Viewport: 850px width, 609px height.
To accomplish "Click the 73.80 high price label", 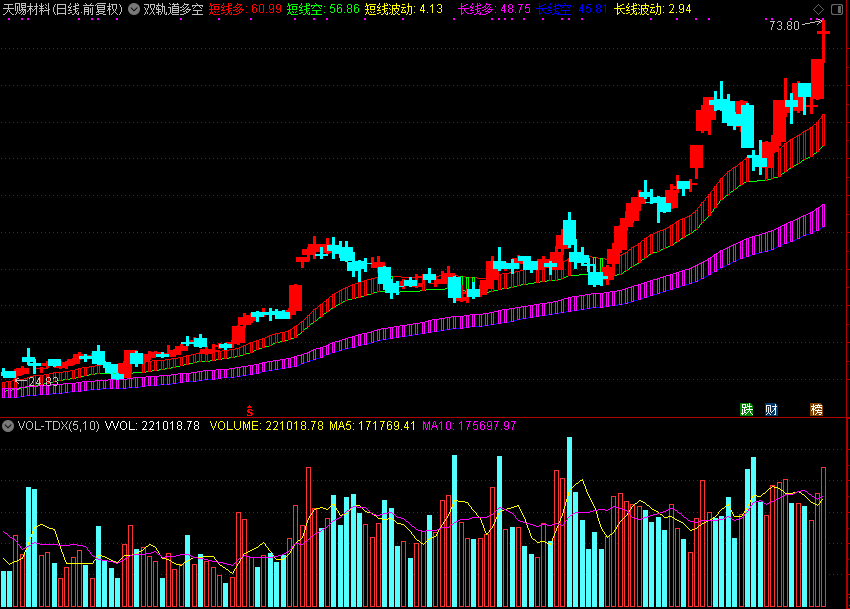I will coord(784,25).
